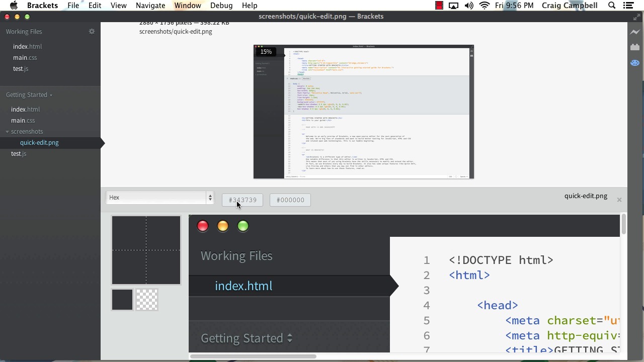This screenshot has width=644, height=362.
Task: Click the volume speaker icon in menu bar
Action: click(x=469, y=6)
